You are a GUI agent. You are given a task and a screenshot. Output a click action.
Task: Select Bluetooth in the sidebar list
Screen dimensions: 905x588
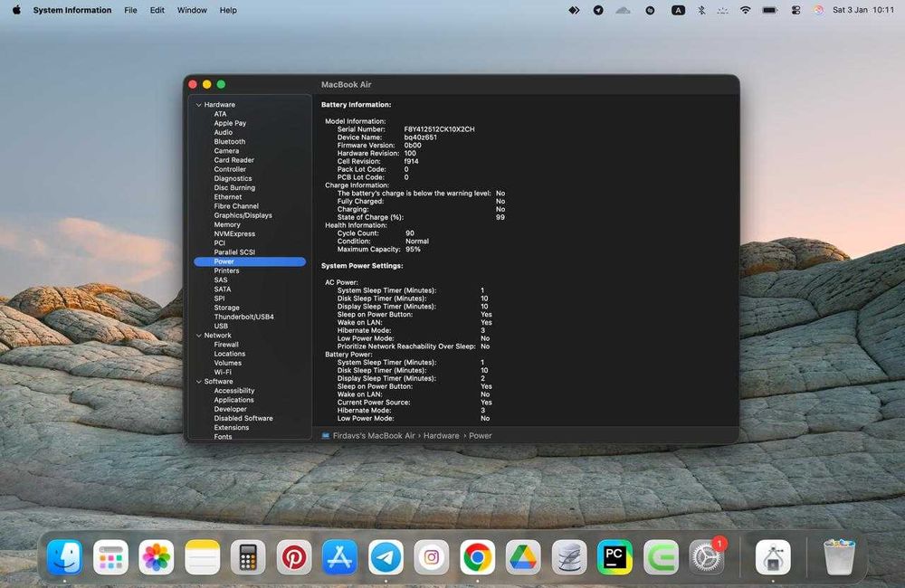point(229,141)
